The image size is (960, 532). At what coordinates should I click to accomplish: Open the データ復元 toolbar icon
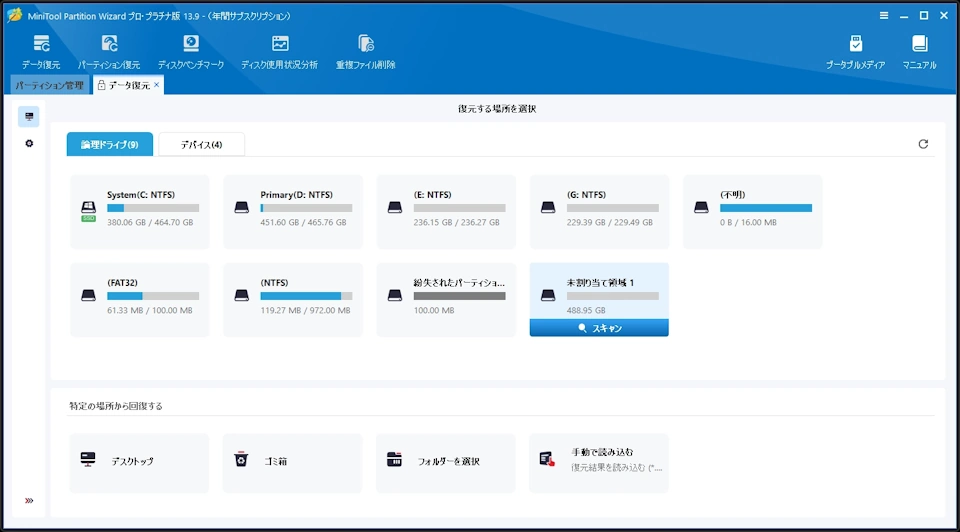point(41,51)
